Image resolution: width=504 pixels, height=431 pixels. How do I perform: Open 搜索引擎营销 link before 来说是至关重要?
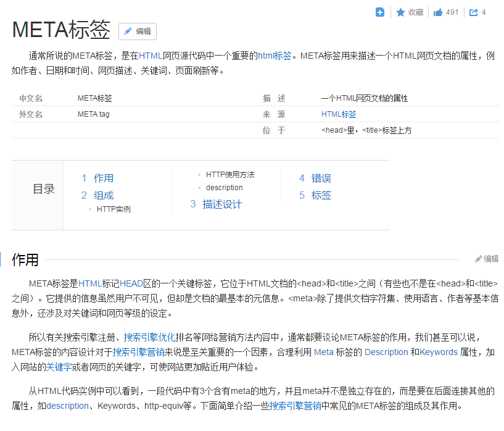[139, 352]
